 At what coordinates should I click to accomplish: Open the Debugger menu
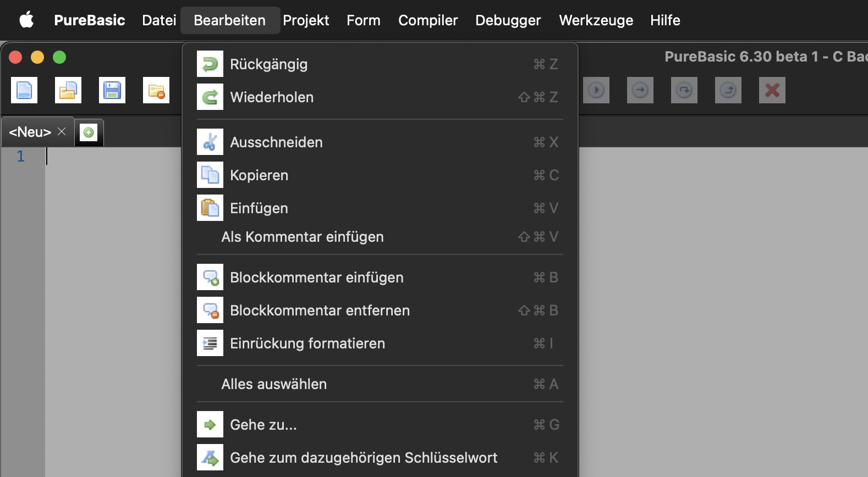(x=508, y=20)
